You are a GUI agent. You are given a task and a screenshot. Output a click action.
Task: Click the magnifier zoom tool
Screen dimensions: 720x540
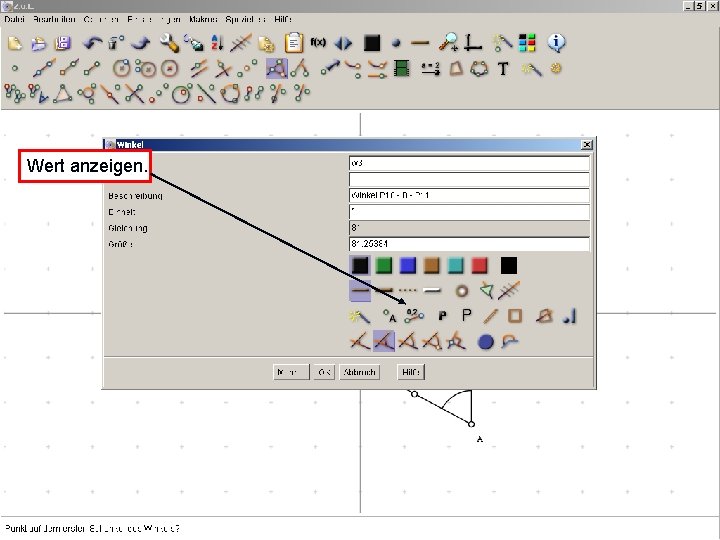tap(447, 42)
